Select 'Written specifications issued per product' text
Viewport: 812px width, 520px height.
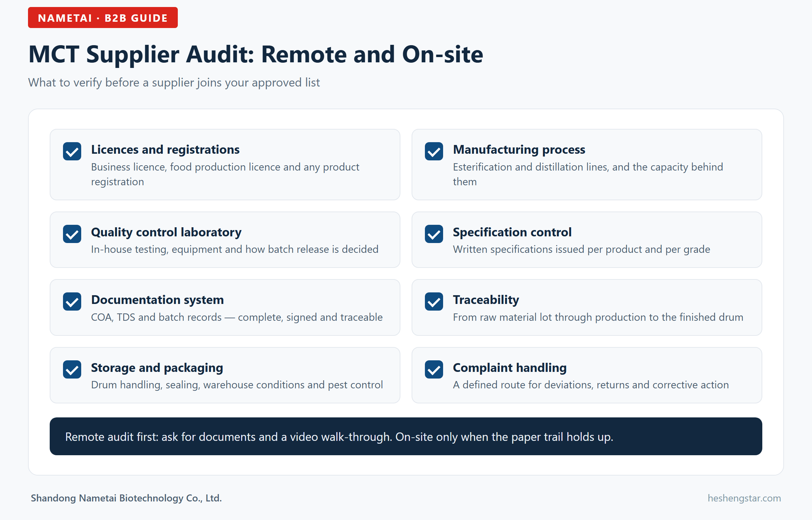click(582, 249)
